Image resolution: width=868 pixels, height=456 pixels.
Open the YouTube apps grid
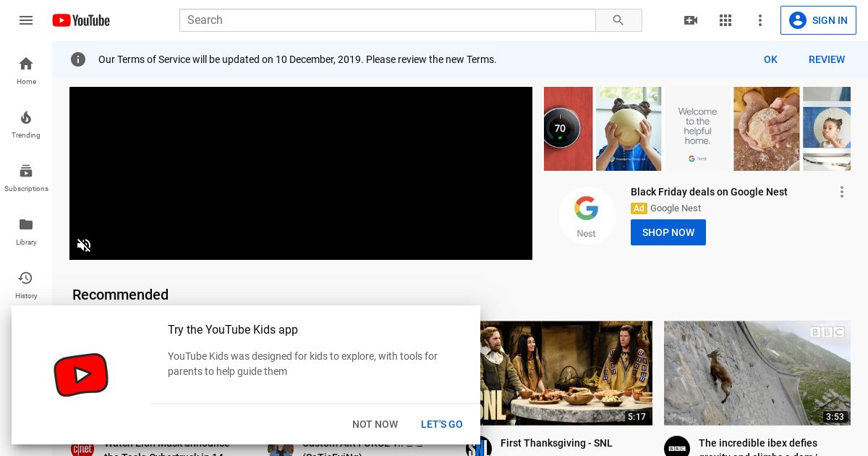[x=726, y=20]
